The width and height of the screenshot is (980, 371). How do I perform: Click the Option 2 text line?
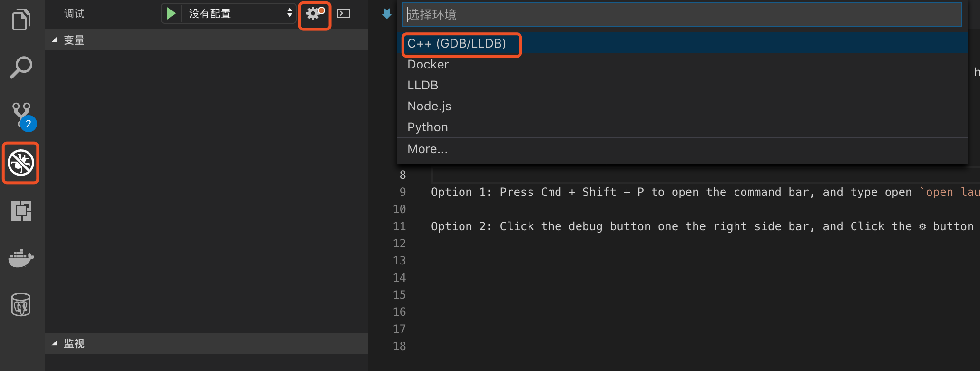pyautogui.click(x=702, y=226)
